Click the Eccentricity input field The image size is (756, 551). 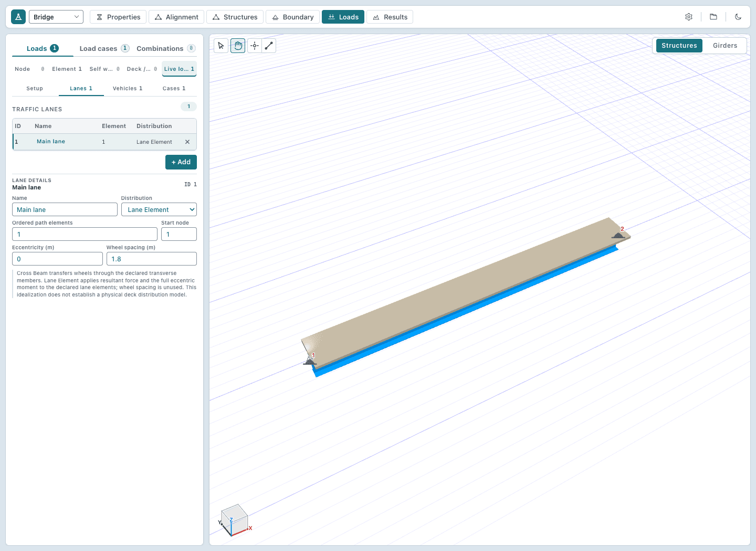[x=57, y=259]
